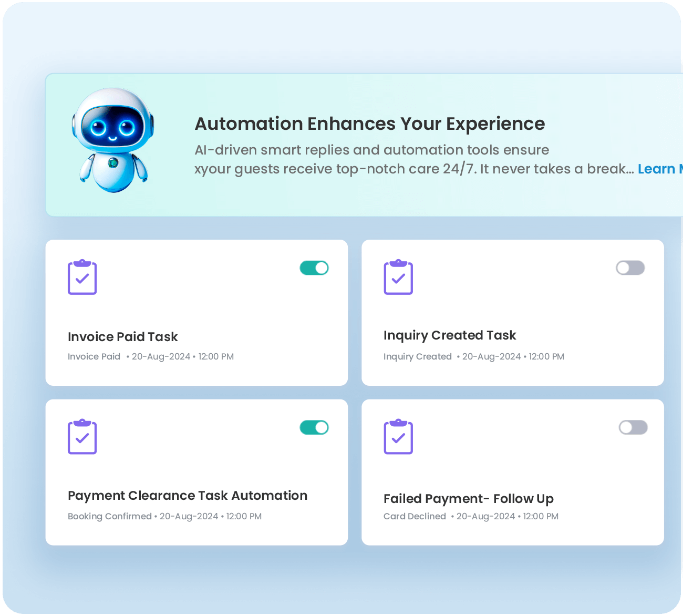Turn on the Failed Payment- Follow Up switch

click(x=633, y=428)
